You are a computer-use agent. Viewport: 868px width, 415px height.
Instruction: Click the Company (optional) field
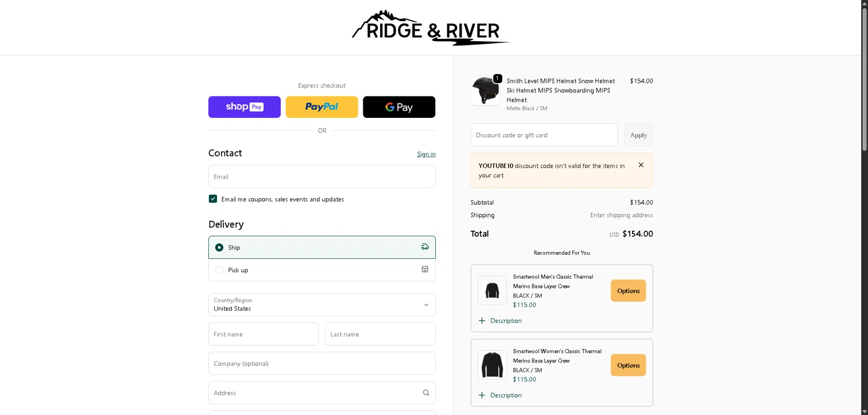coord(322,364)
